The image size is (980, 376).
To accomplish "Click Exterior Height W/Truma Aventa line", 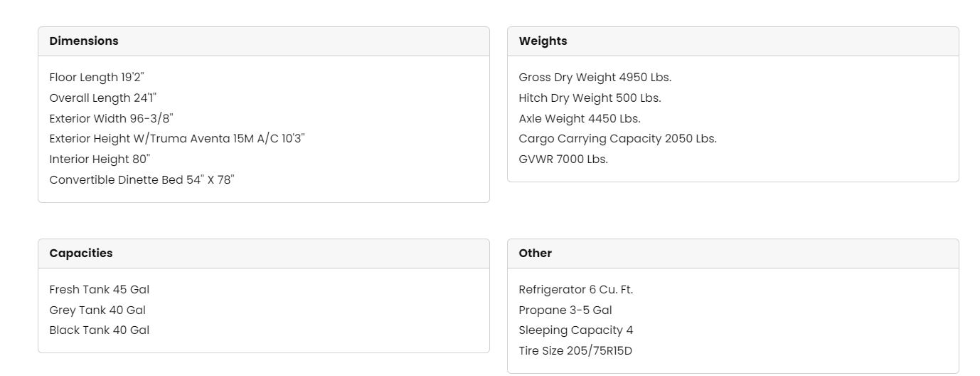I will coord(177,139).
